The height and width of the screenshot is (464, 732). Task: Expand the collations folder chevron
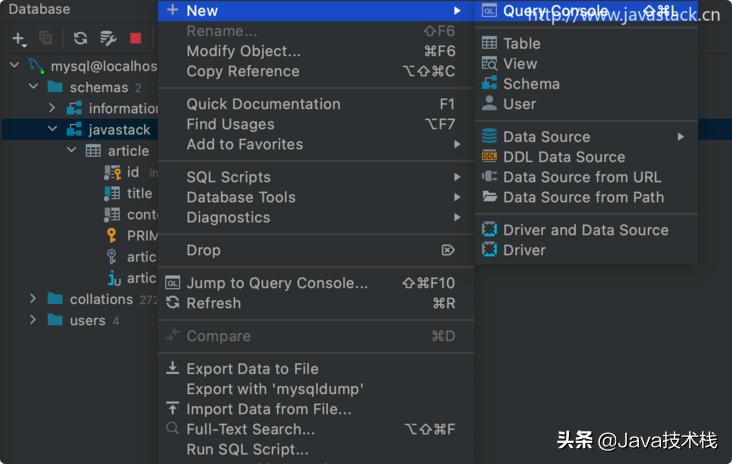point(33,298)
